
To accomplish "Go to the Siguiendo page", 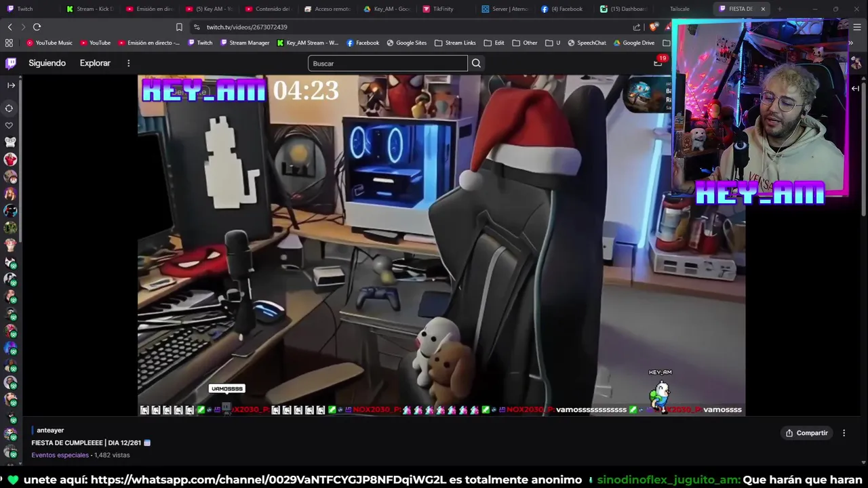I will [x=47, y=63].
